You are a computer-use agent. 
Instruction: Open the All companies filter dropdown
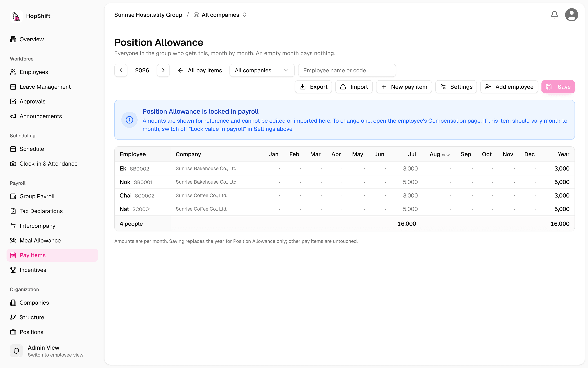[x=262, y=70]
